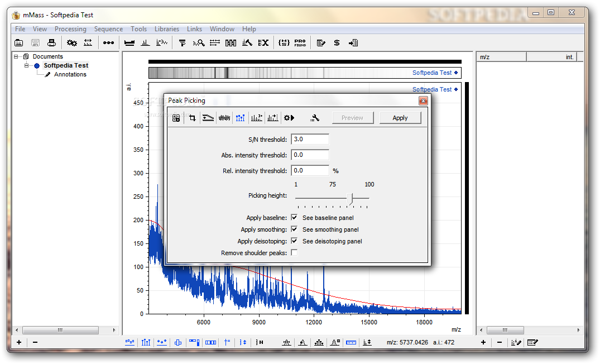This screenshot has height=364, width=600.
Task: Open the View menu
Action: 40,29
